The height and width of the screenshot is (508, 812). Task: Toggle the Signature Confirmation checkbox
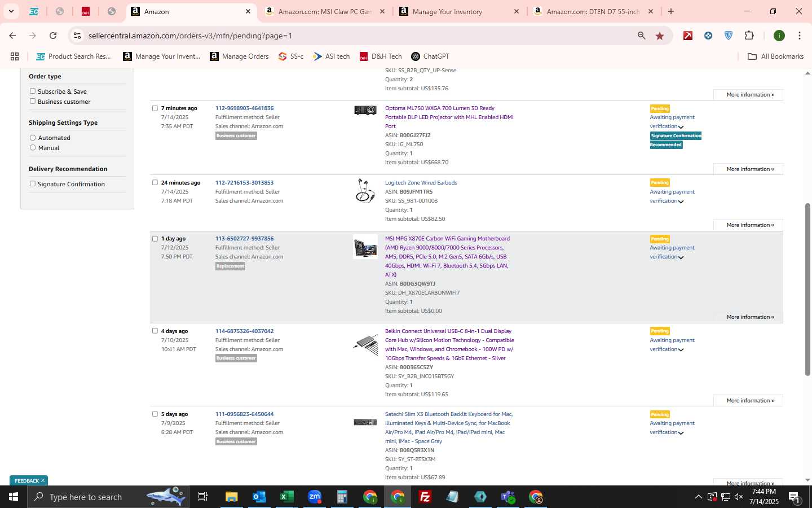33,183
